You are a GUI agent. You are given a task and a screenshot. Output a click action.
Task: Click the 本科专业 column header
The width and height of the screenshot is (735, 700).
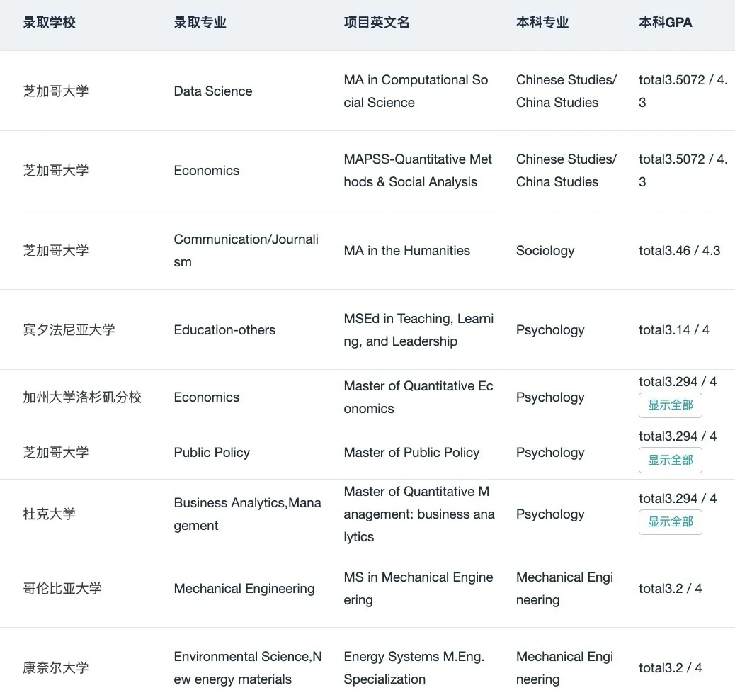[542, 23]
